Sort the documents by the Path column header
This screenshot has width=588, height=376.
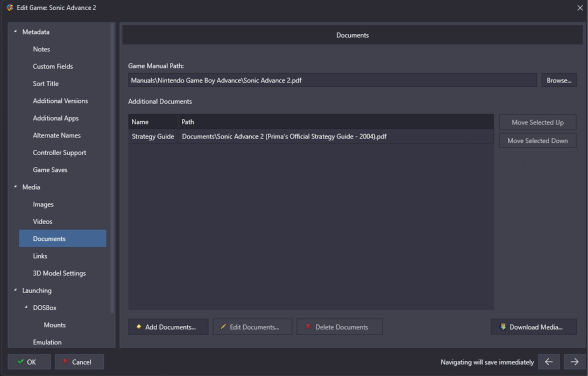pyautogui.click(x=336, y=122)
